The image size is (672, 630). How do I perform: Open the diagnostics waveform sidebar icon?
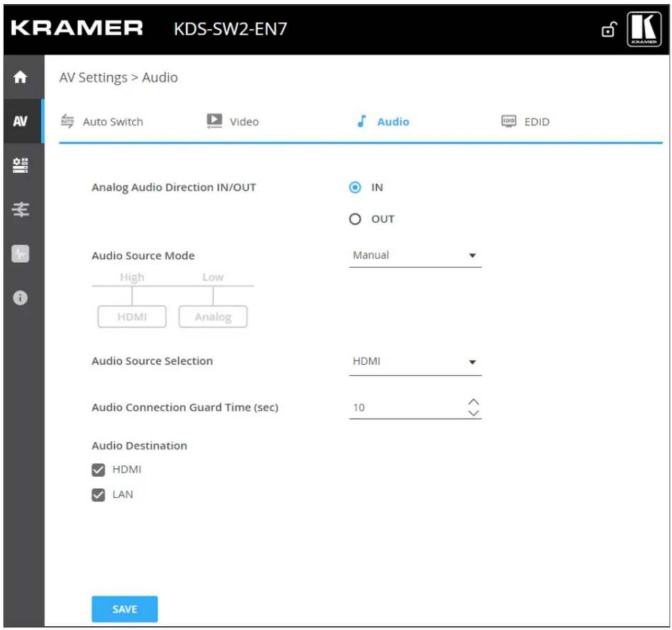(20, 254)
